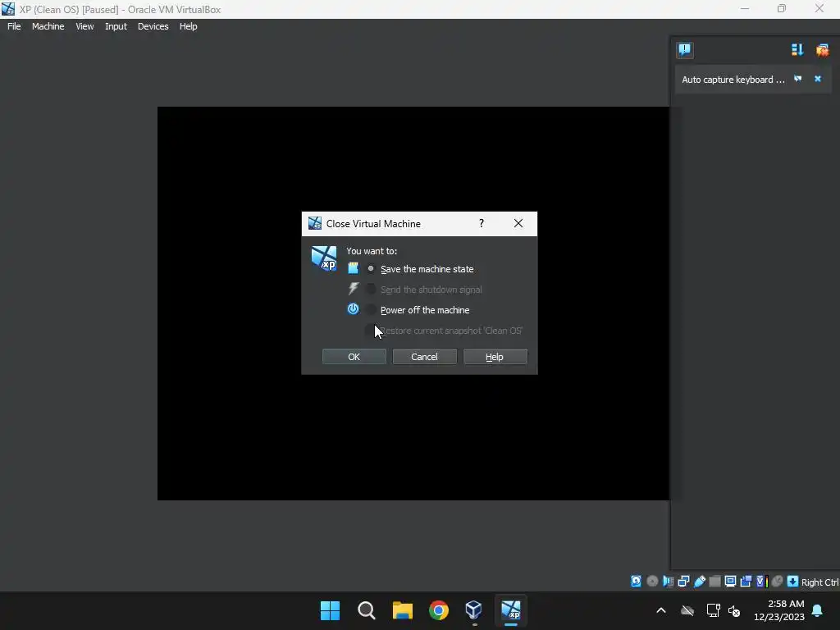Tick Restore current snapshot 'Clean OS' checkbox
The height and width of the screenshot is (630, 840).
pyautogui.click(x=370, y=331)
